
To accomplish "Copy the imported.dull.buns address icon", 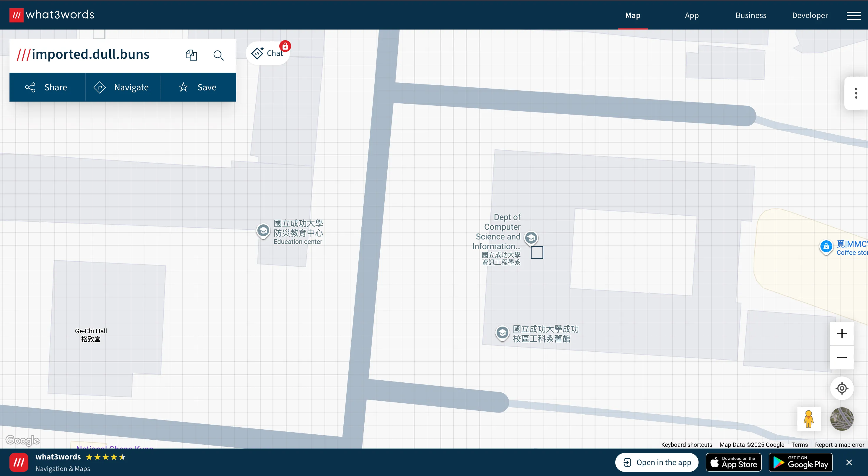I will [x=191, y=55].
